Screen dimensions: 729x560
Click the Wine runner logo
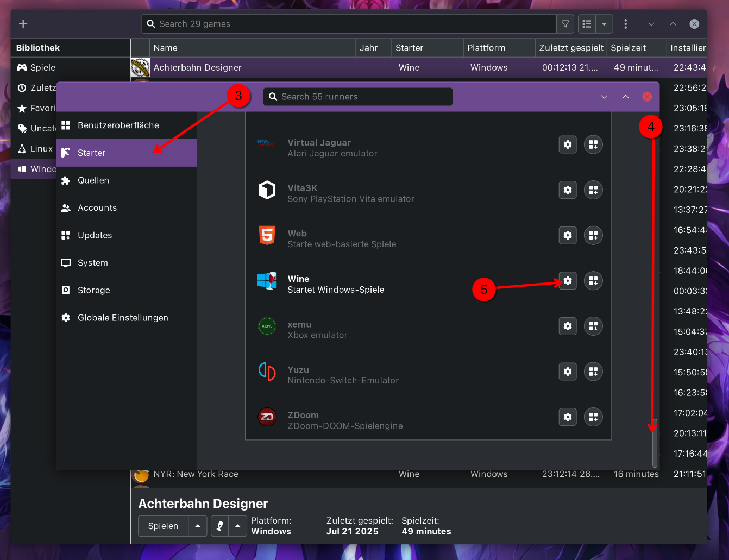tap(267, 281)
